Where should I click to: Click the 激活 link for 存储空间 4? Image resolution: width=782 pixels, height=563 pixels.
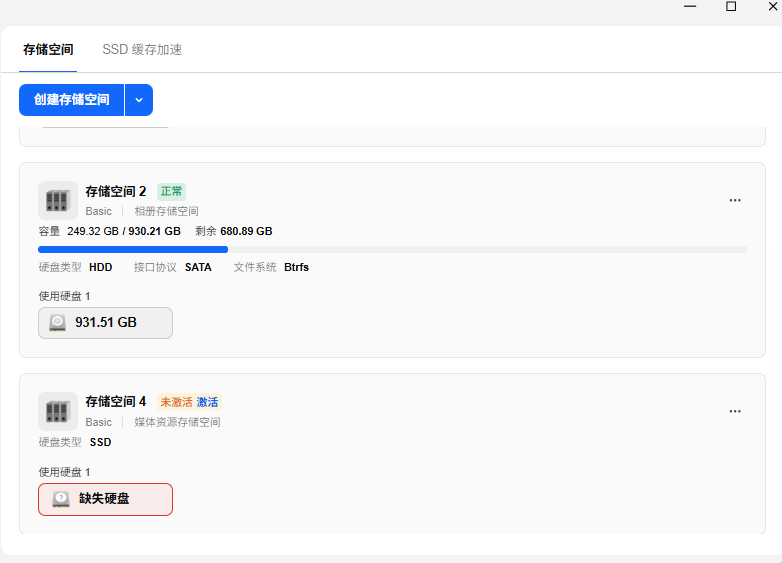coord(207,402)
